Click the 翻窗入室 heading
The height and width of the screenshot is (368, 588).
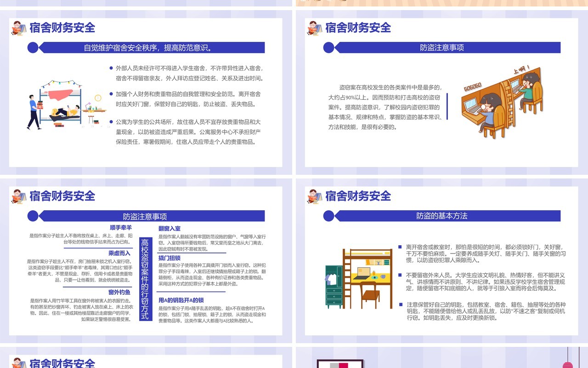tap(170, 229)
